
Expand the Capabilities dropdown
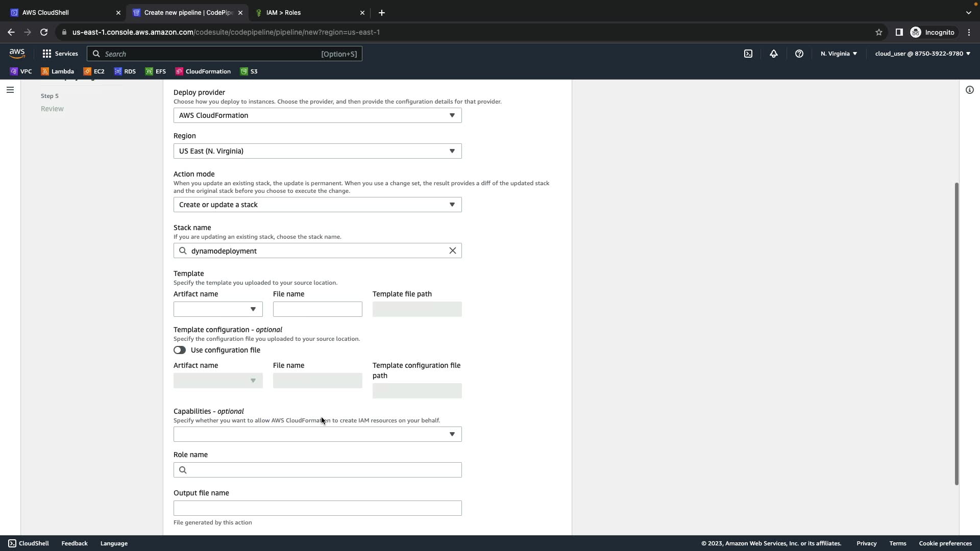317,434
